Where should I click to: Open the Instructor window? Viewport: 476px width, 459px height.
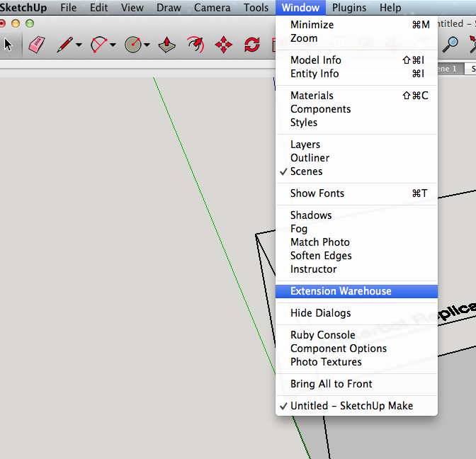356,269
